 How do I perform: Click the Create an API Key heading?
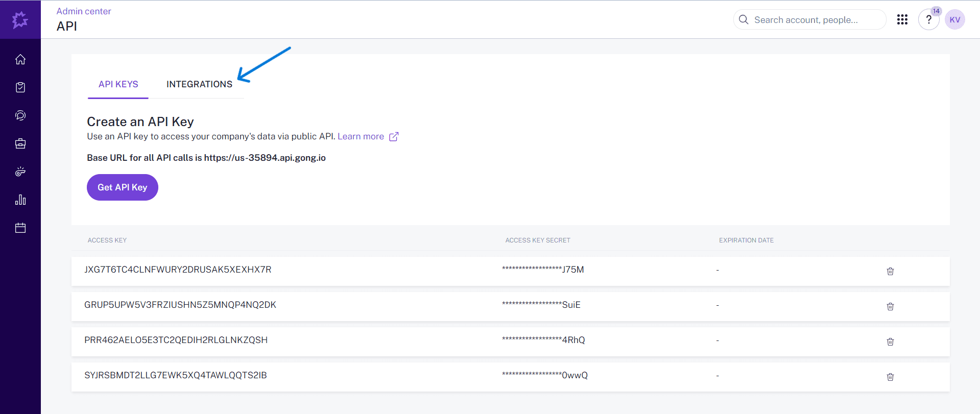coord(140,121)
